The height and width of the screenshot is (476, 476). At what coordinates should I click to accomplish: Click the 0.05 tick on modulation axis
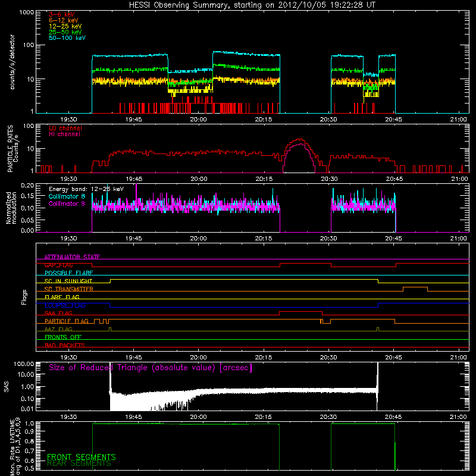point(27,220)
